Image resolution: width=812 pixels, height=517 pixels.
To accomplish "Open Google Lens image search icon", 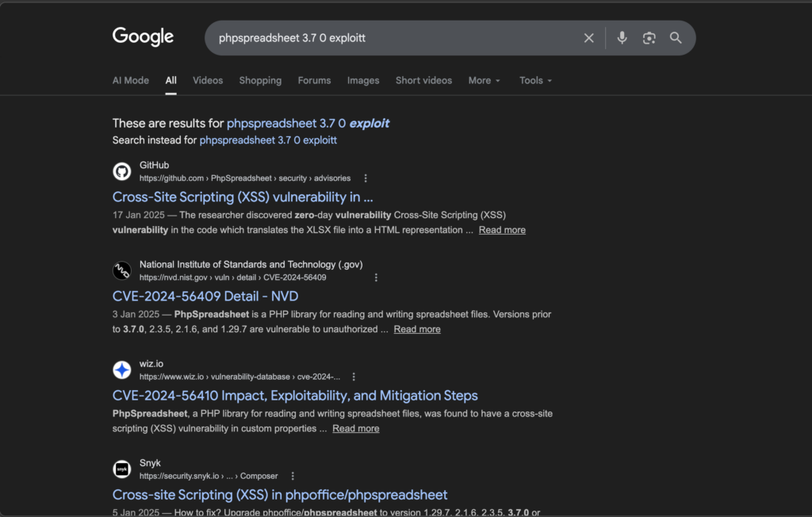I will [x=649, y=38].
